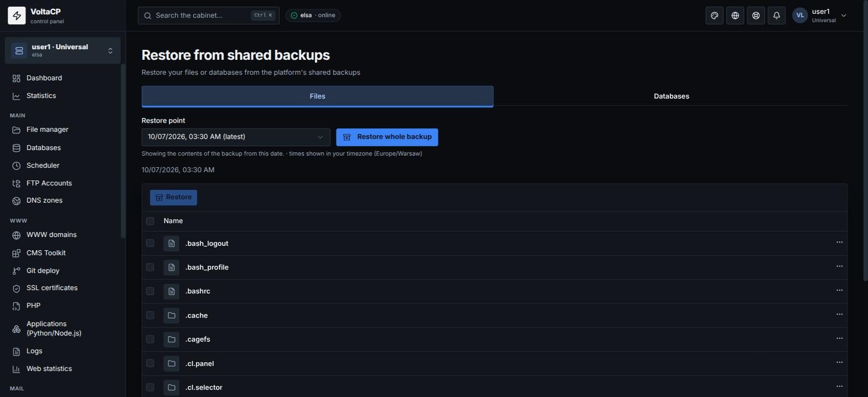Click the Scheduler clock icon
Image resolution: width=868 pixels, height=397 pixels.
click(17, 166)
